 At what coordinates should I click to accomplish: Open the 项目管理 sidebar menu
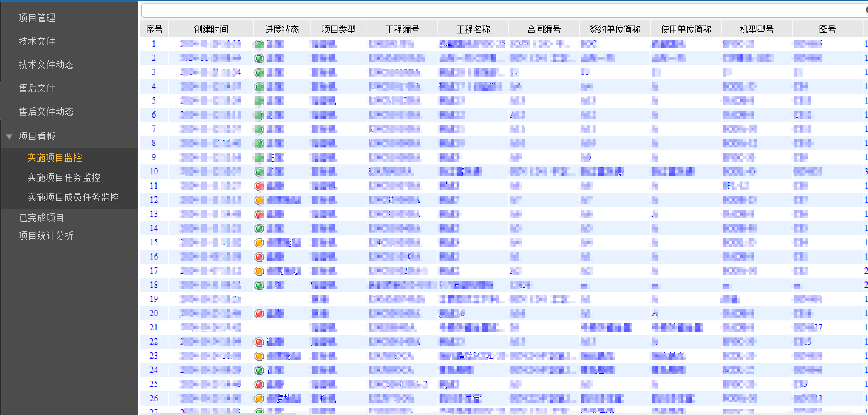(x=37, y=18)
